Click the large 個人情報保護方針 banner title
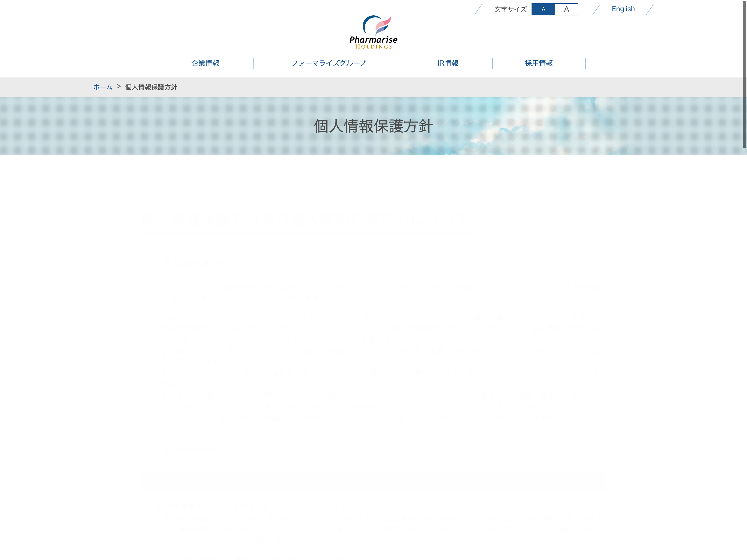747x560 pixels. [373, 126]
